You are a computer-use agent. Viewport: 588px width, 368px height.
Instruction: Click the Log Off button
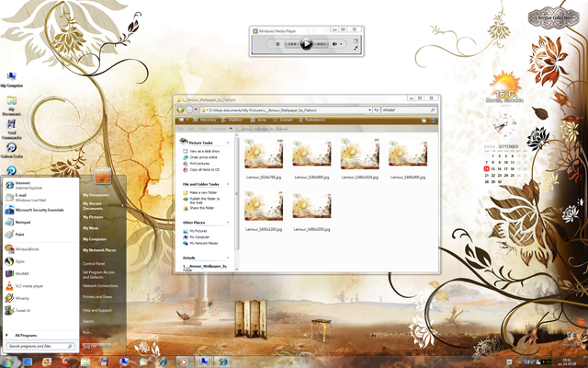[x=93, y=346]
